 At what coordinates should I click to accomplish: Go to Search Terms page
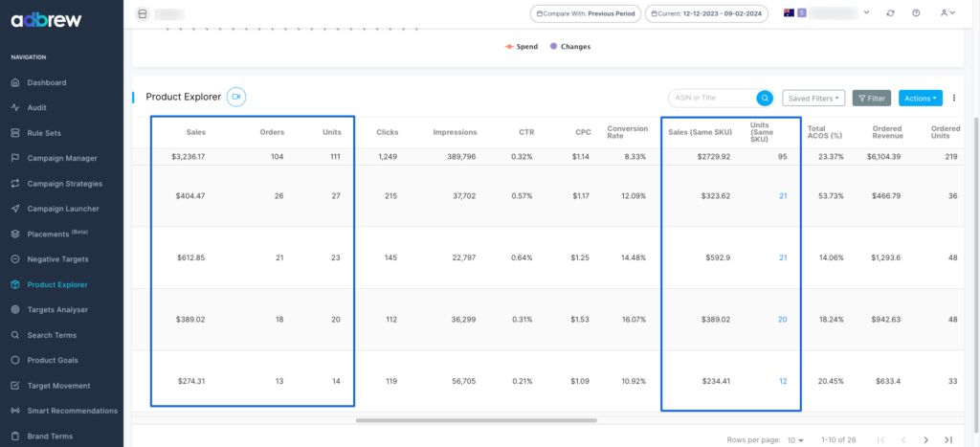[52, 335]
